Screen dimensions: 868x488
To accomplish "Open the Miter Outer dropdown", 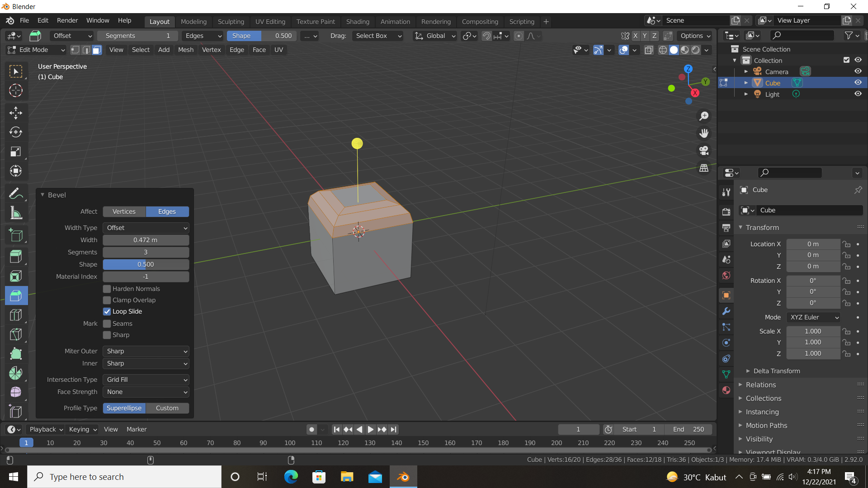I will pyautogui.click(x=146, y=351).
